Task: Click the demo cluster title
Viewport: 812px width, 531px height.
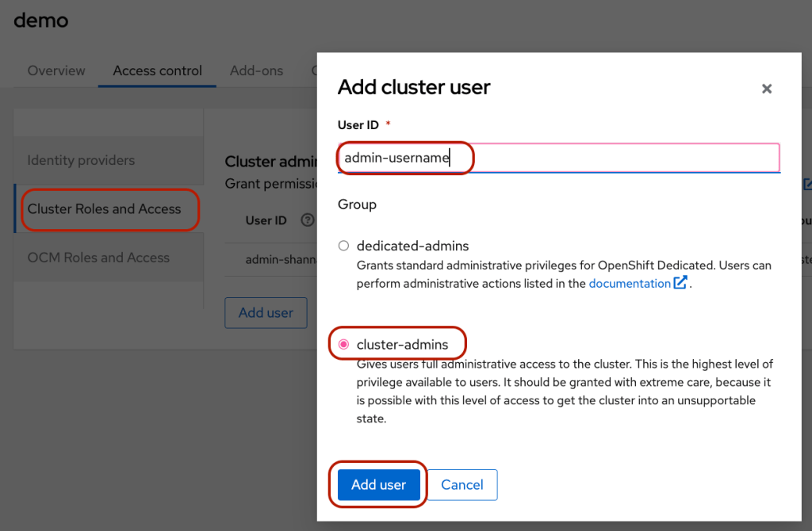Action: pos(41,21)
